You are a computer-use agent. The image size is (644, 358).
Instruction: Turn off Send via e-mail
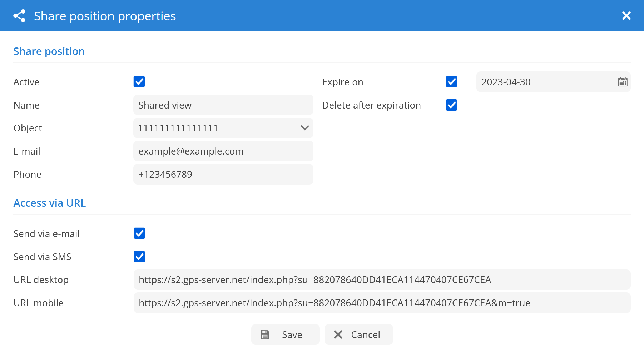139,233
